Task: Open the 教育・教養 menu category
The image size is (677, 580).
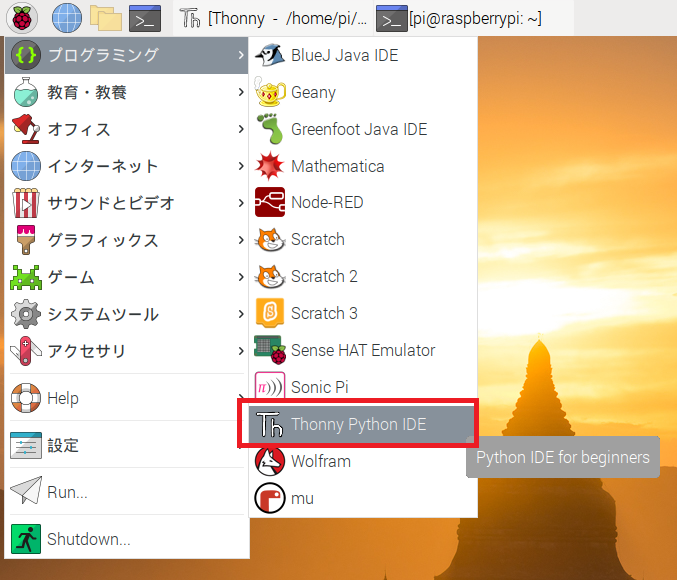Action: [127, 92]
